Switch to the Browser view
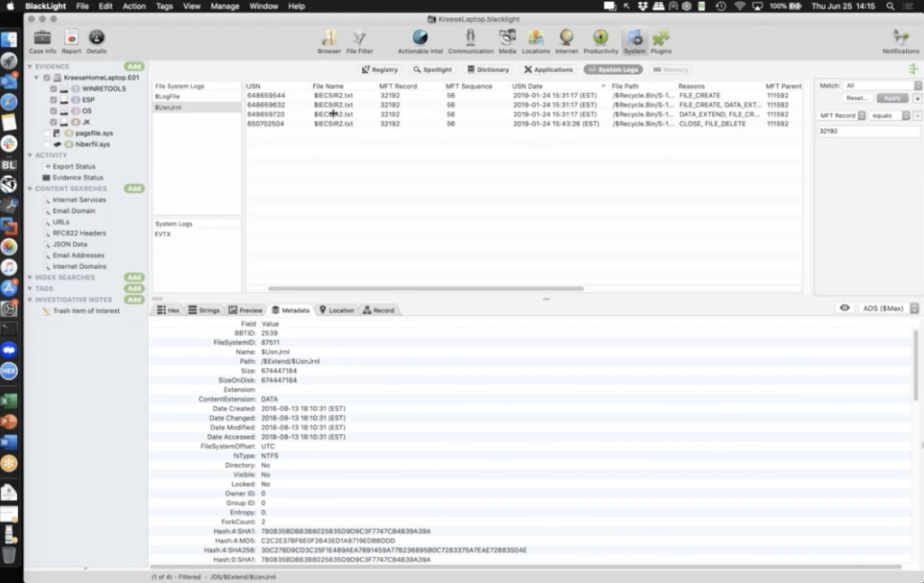 pos(328,42)
